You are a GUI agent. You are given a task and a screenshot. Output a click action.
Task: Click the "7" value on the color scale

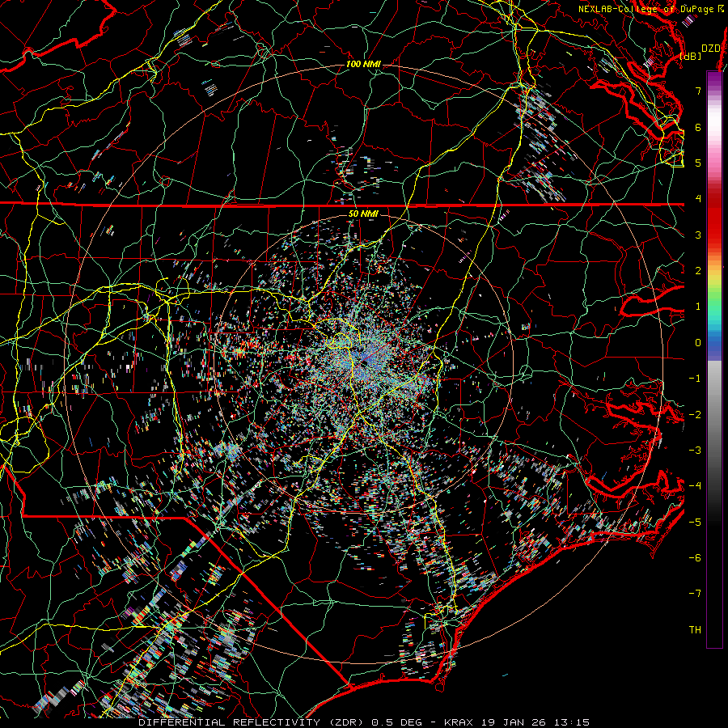pos(698,91)
